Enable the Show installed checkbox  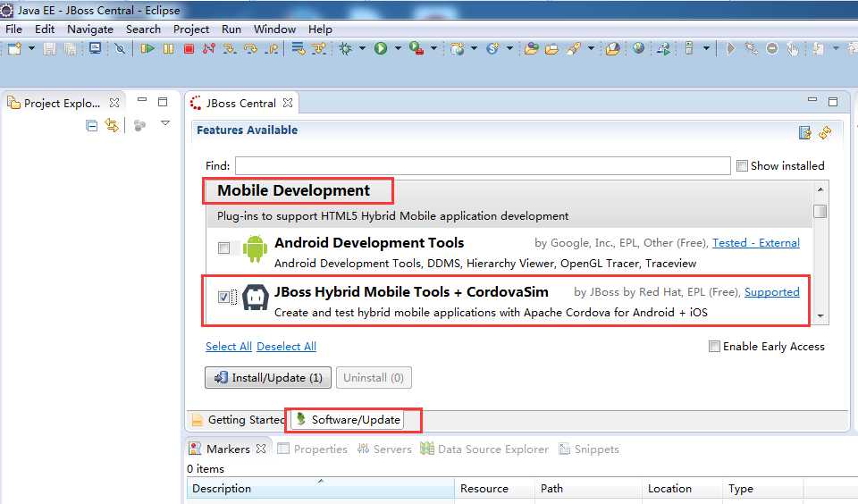coord(742,166)
